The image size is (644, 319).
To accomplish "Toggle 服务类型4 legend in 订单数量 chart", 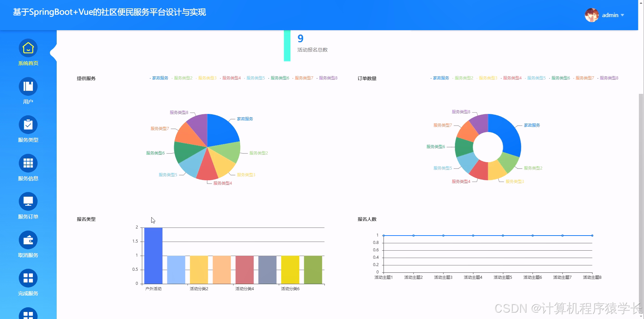I will (511, 78).
